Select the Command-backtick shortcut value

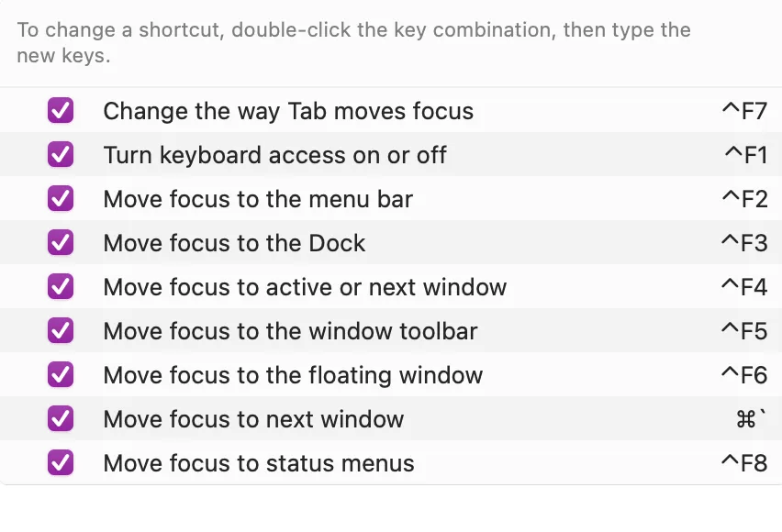pos(751,419)
